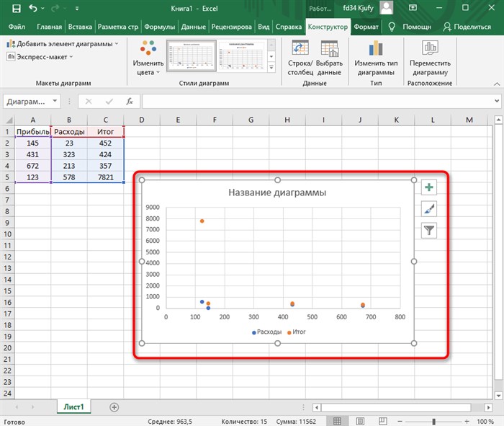Open Chart Styles paintbrush button
This screenshot has width=504, height=426.
pyautogui.click(x=429, y=209)
